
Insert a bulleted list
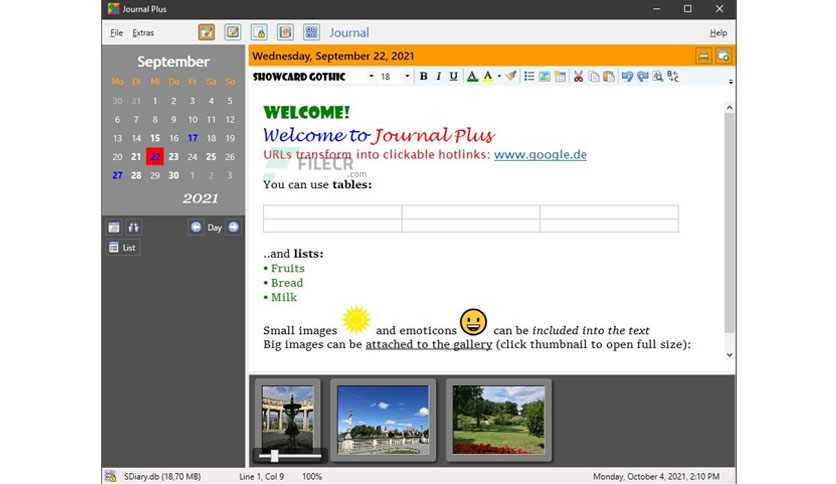pyautogui.click(x=529, y=76)
